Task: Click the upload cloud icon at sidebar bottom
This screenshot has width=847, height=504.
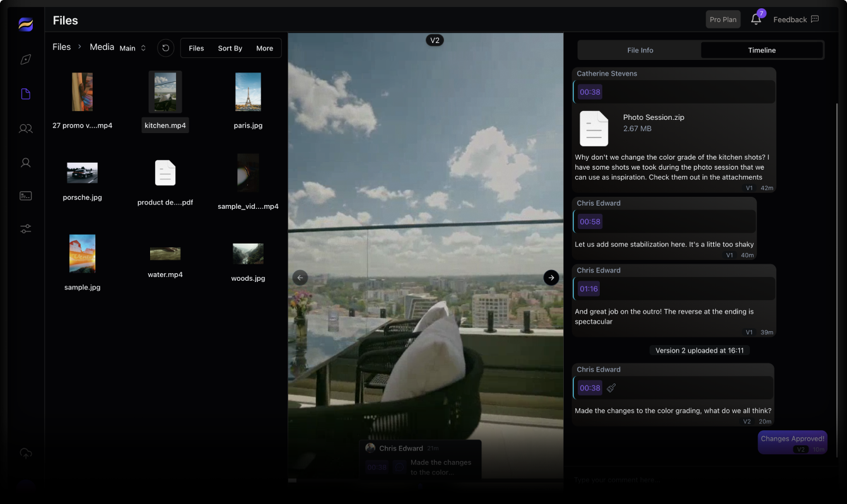Action: tap(25, 453)
